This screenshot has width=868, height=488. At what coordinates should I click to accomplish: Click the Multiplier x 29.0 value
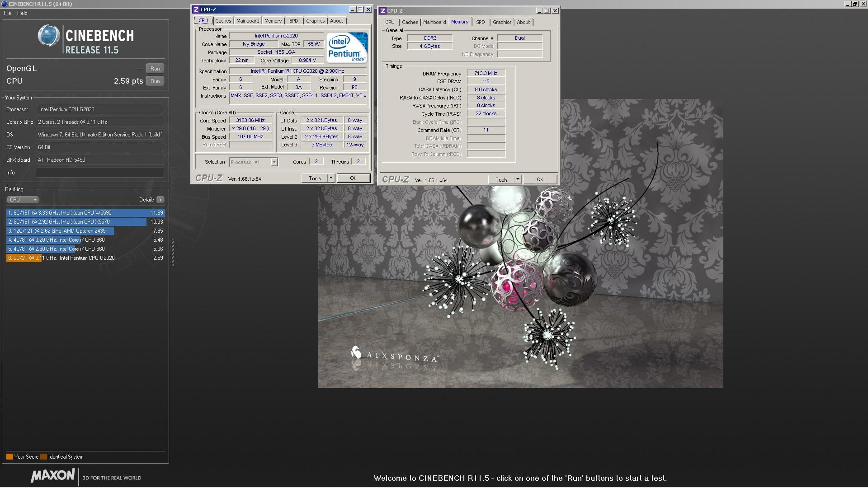coord(250,129)
